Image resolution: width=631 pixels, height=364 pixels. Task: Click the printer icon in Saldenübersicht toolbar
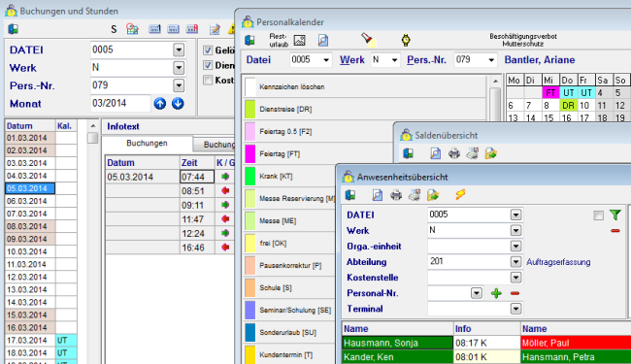click(x=454, y=153)
